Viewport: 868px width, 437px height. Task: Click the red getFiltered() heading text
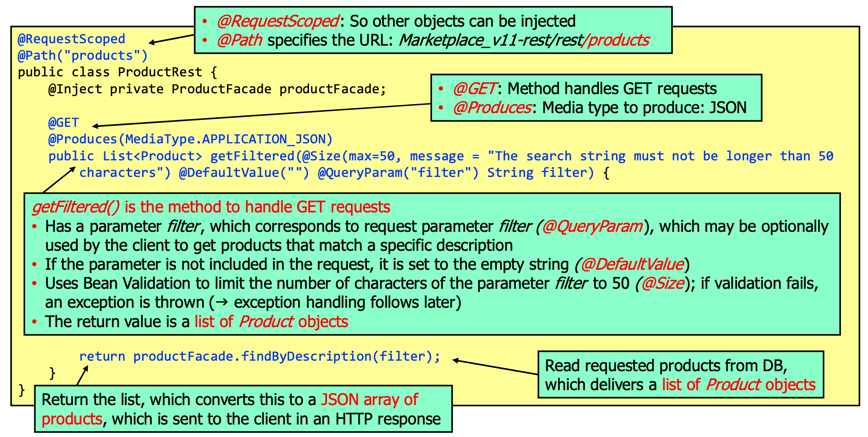point(75,207)
